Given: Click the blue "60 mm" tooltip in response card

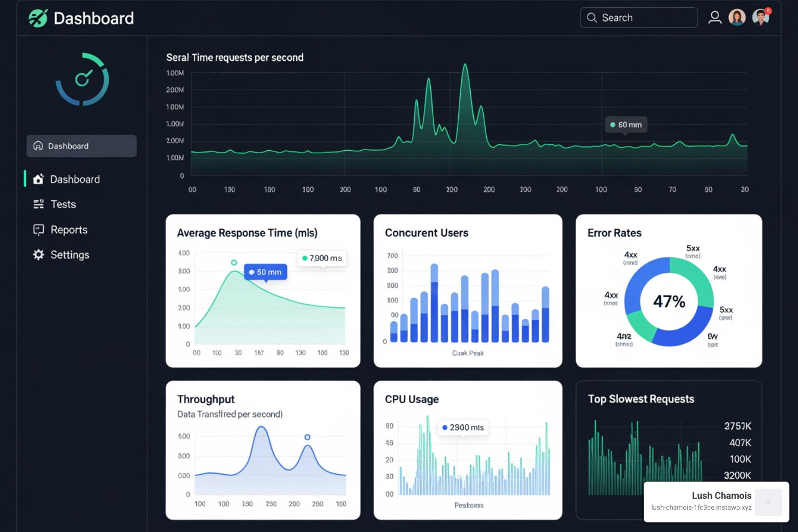Looking at the screenshot, I should pyautogui.click(x=265, y=272).
